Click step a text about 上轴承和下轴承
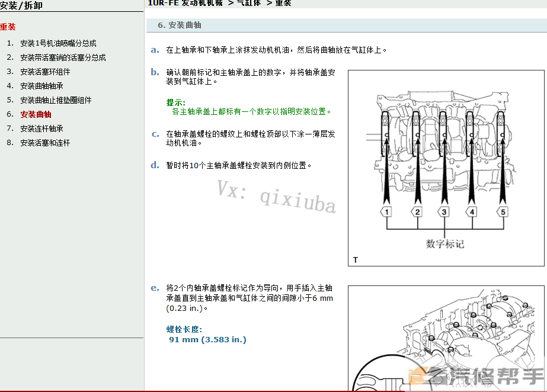The image size is (547, 392). tap(276, 50)
